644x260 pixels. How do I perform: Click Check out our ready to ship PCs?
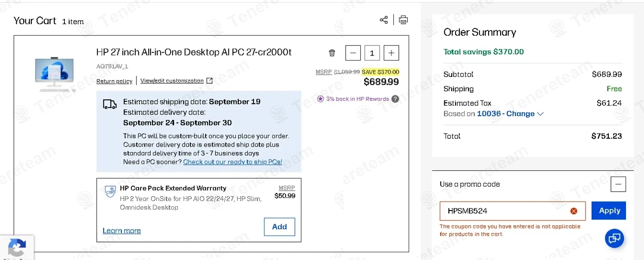pos(232,162)
